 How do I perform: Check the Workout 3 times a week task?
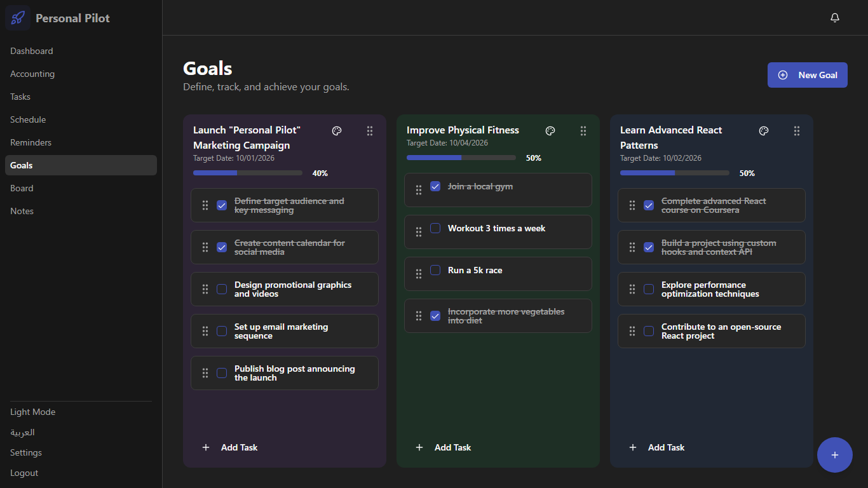435,228
